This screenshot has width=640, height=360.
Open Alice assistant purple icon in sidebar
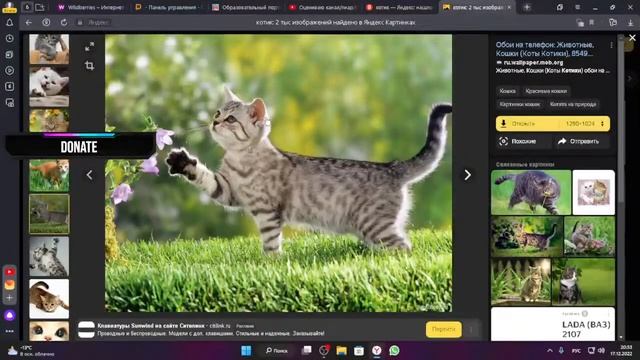[x=10, y=315]
